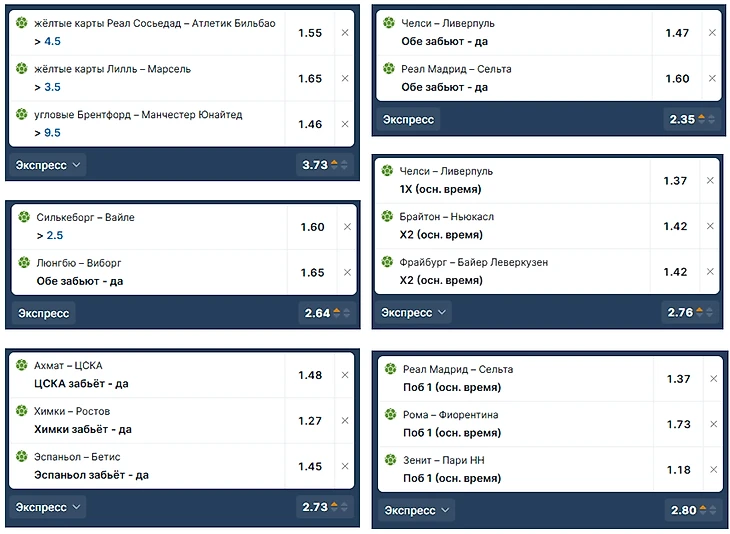Delete the Химки – Ростов bet
Image resolution: width=730 pixels, height=534 pixels.
345,420
